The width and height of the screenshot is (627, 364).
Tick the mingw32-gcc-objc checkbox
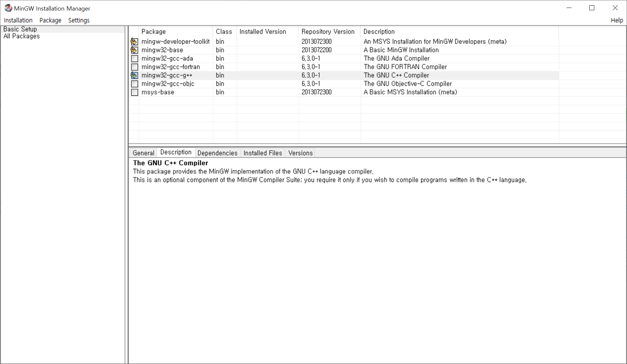[x=134, y=84]
